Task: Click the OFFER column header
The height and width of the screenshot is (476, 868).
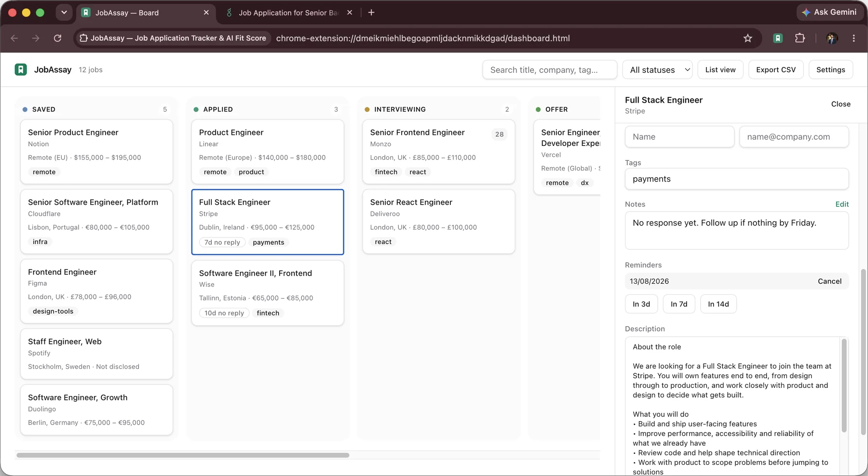Action: click(x=556, y=109)
